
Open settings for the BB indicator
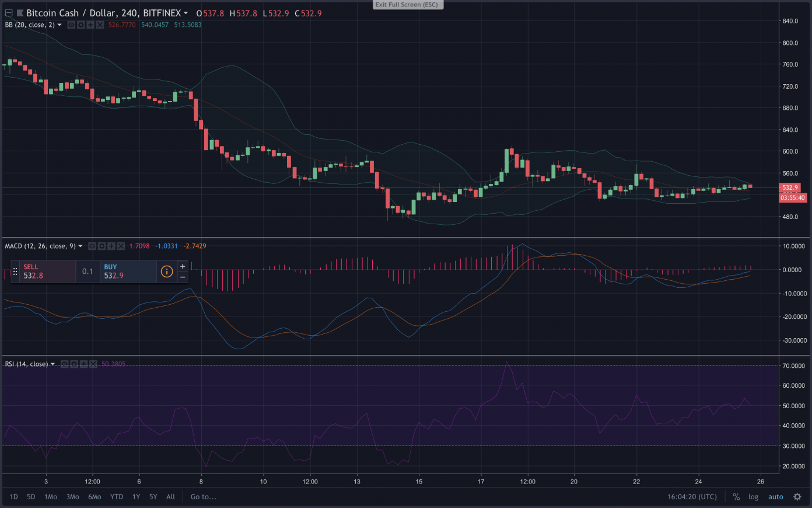tap(80, 25)
